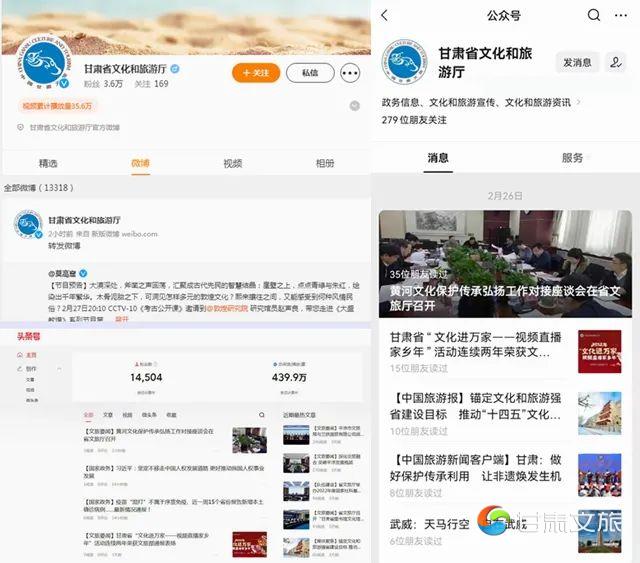Viewport: 640px width, 563px height.
Task: Select the 全部 tab in the 头条号 content list
Action: pyautogui.click(x=89, y=415)
